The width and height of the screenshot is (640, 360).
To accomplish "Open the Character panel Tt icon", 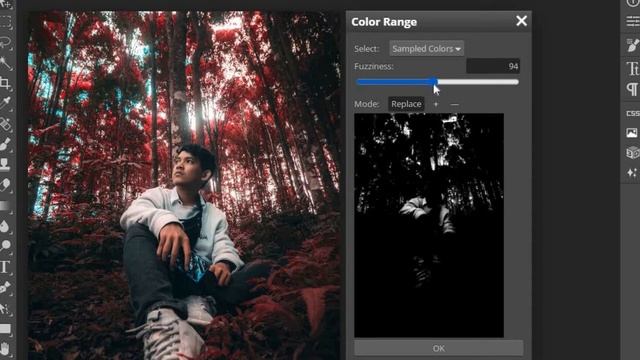I will [633, 68].
